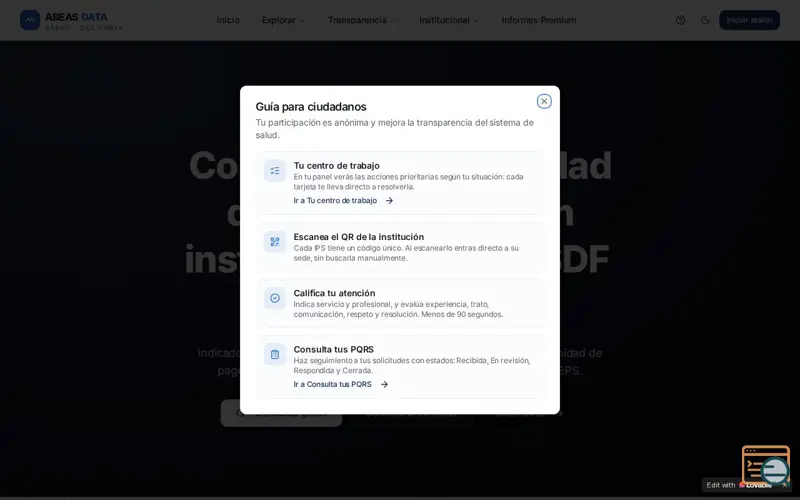
Task: Click the Consulta tus PQRS clipboard icon
Action: (275, 354)
